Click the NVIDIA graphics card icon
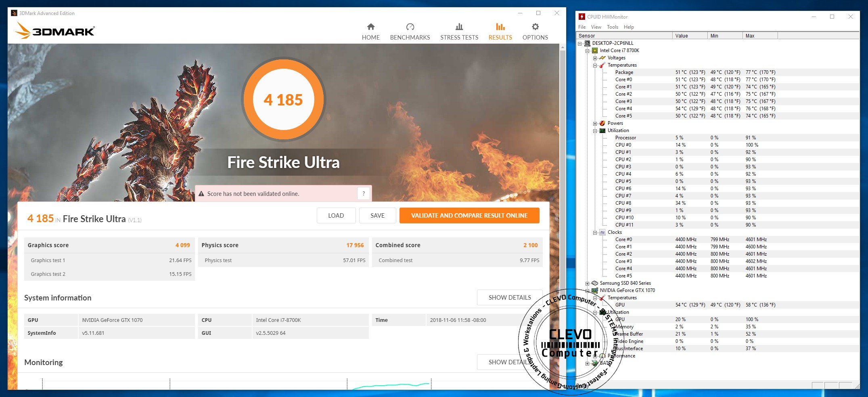The height and width of the screenshot is (397, 868). [594, 290]
